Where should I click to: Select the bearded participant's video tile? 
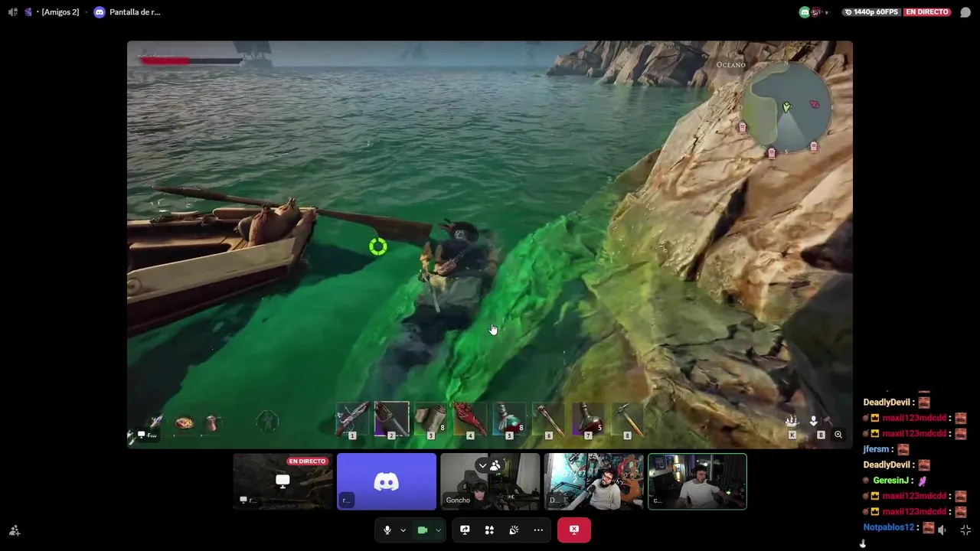click(x=594, y=481)
